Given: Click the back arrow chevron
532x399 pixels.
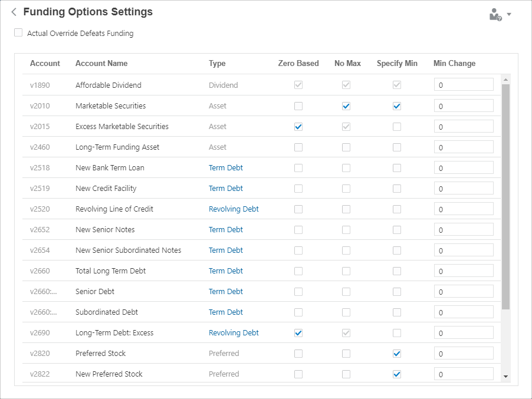Looking at the screenshot, I should click(13, 11).
